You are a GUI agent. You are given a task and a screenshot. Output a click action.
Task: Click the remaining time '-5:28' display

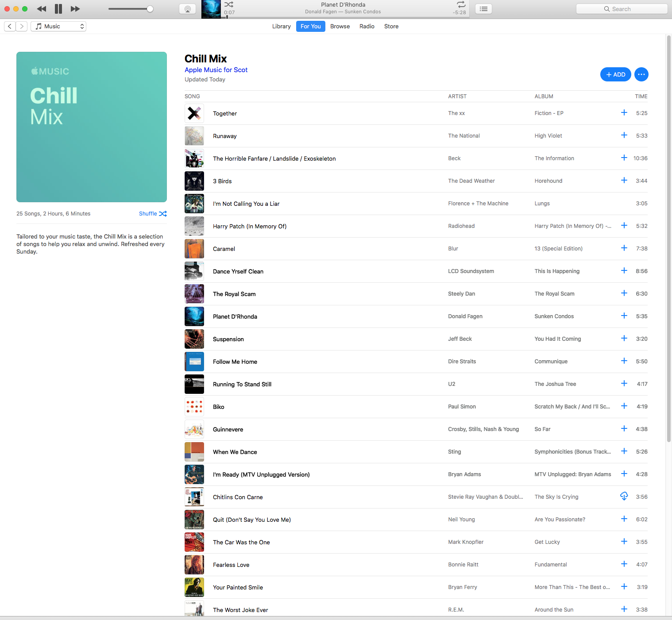coord(460,12)
